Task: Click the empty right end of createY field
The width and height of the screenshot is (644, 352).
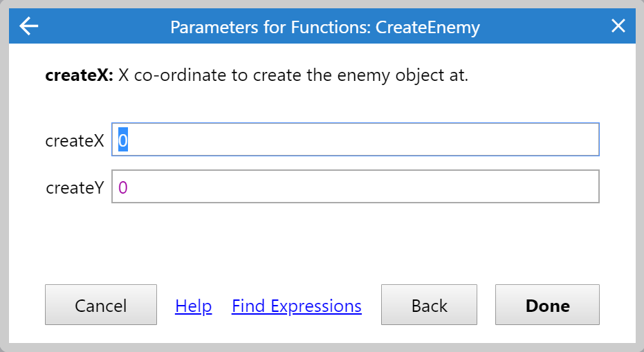Action: [x=567, y=187]
